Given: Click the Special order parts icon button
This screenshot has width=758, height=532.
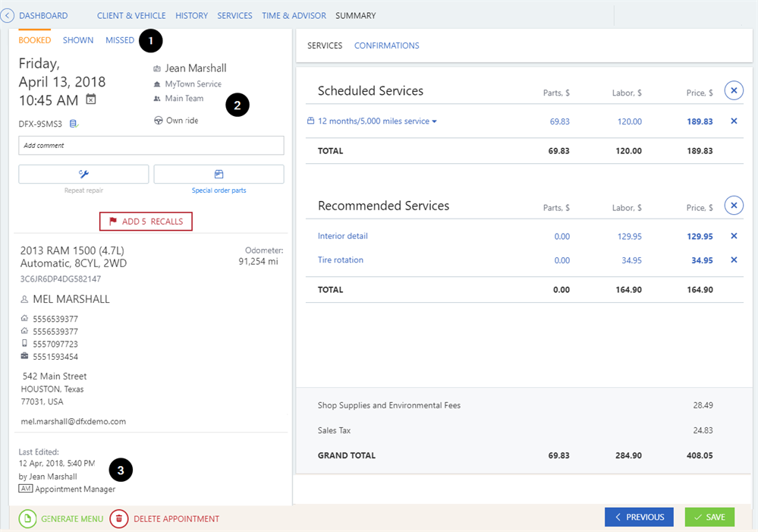Looking at the screenshot, I should point(219,174).
